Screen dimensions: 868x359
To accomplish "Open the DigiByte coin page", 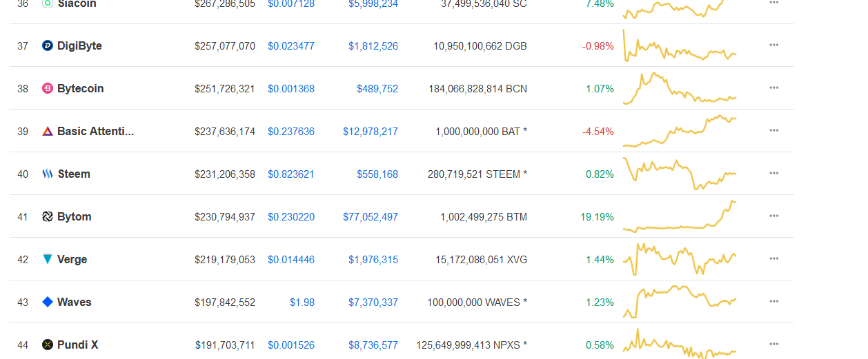I will pyautogui.click(x=79, y=46).
